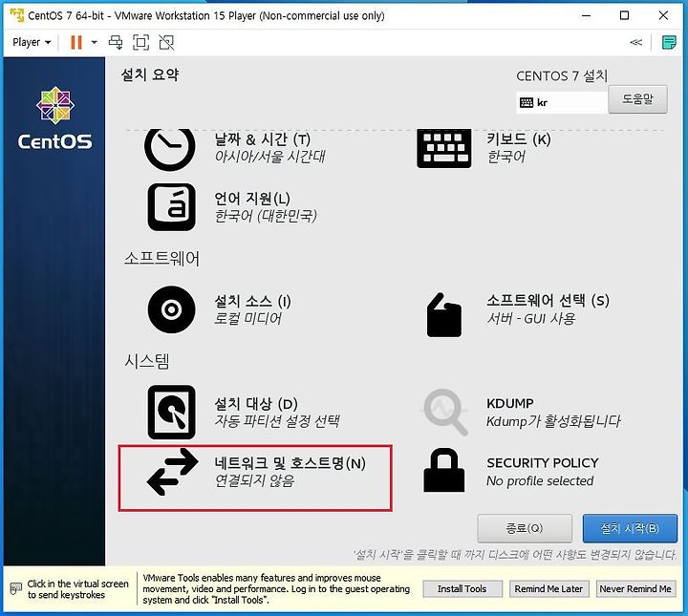The width and height of the screenshot is (688, 616).
Task: Click the SECURITY POLICY heading
Action: pyautogui.click(x=543, y=463)
